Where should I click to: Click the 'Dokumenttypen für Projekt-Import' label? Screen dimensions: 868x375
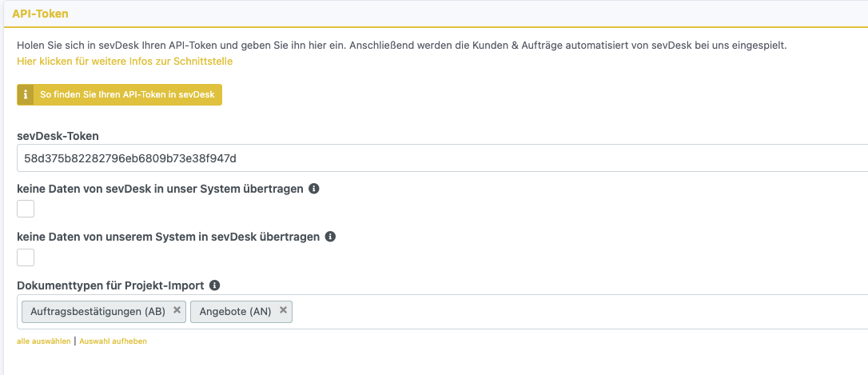(x=110, y=285)
